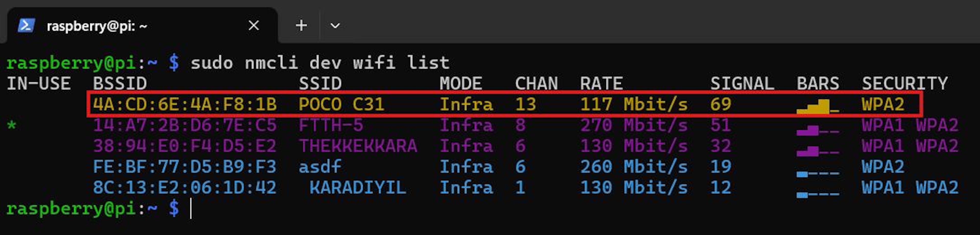Click the SIGNAL column header

pos(742,84)
